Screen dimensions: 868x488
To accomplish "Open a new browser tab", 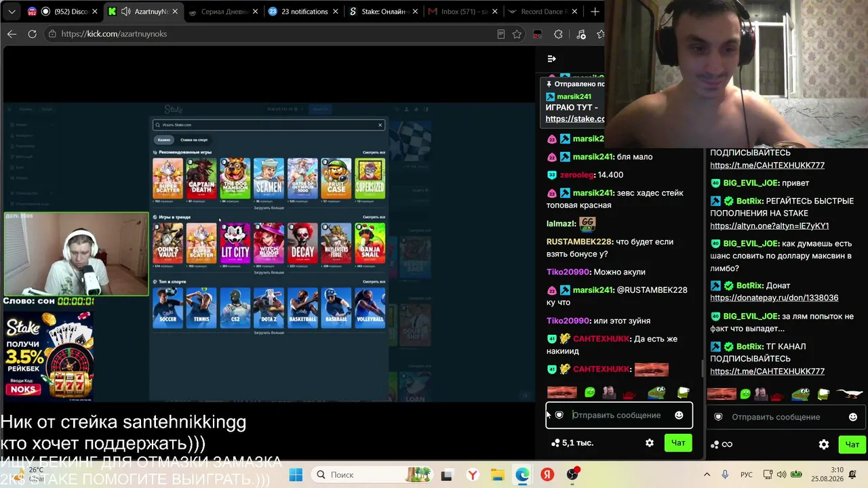I will click(595, 12).
